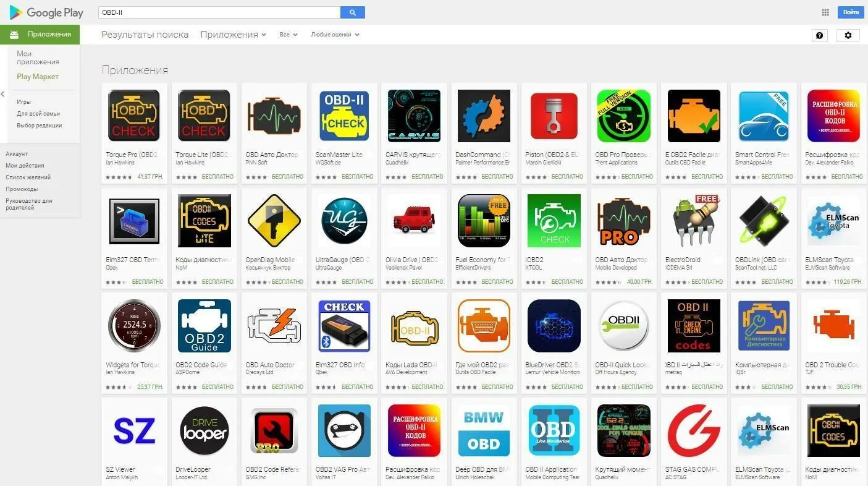Viewport: 868px width, 486px height.
Task: Open the OBD2 Code Guide app icon
Action: pos(204,326)
